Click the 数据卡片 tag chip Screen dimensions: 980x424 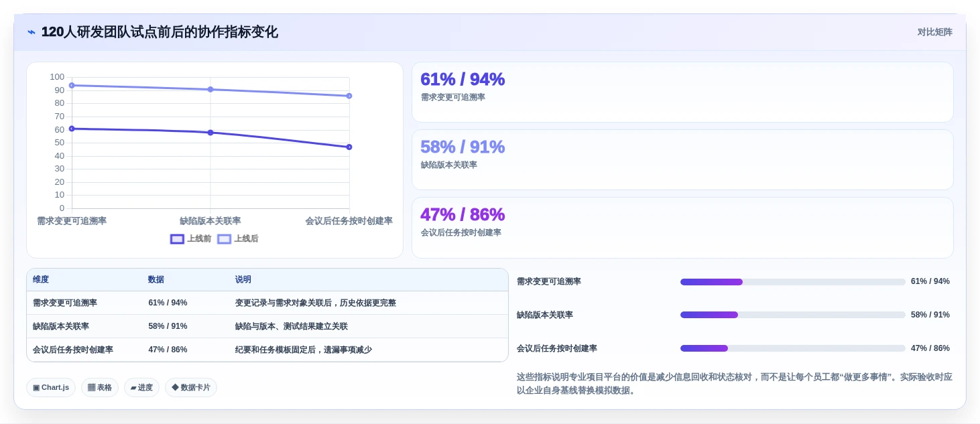pyautogui.click(x=191, y=387)
